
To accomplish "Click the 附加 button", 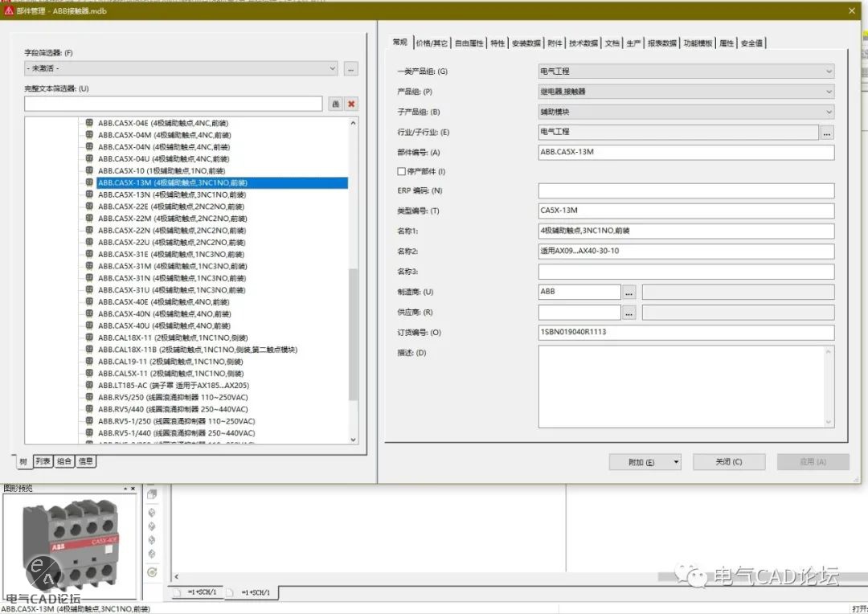I will point(641,462).
